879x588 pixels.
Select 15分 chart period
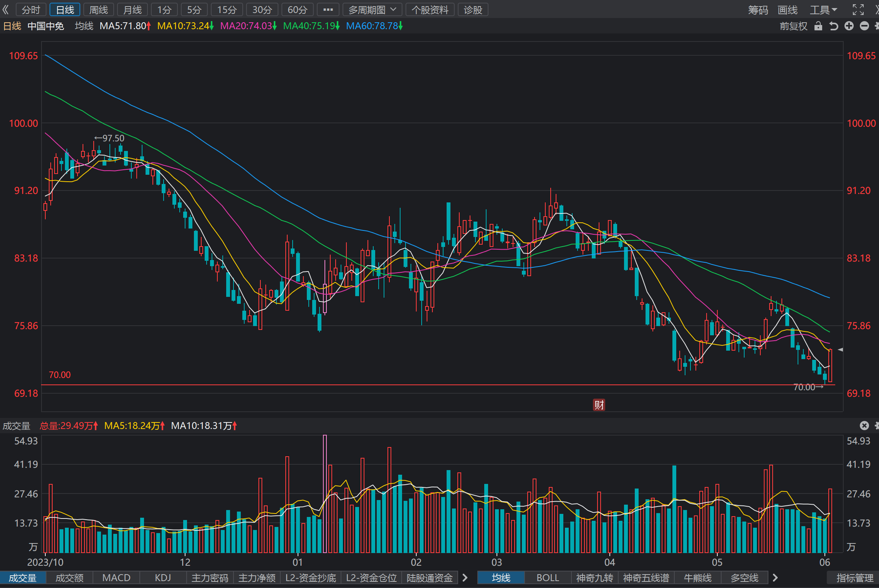point(227,10)
